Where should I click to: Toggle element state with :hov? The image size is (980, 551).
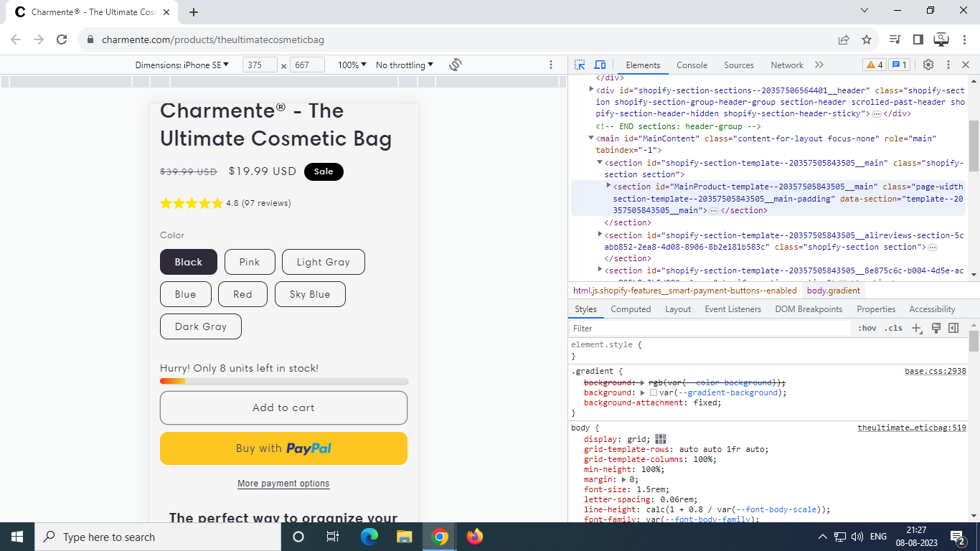[x=867, y=328]
